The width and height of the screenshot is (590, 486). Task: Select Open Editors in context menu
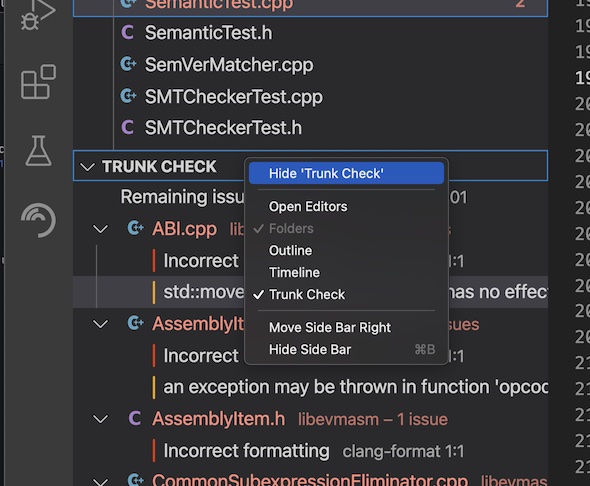346,207
